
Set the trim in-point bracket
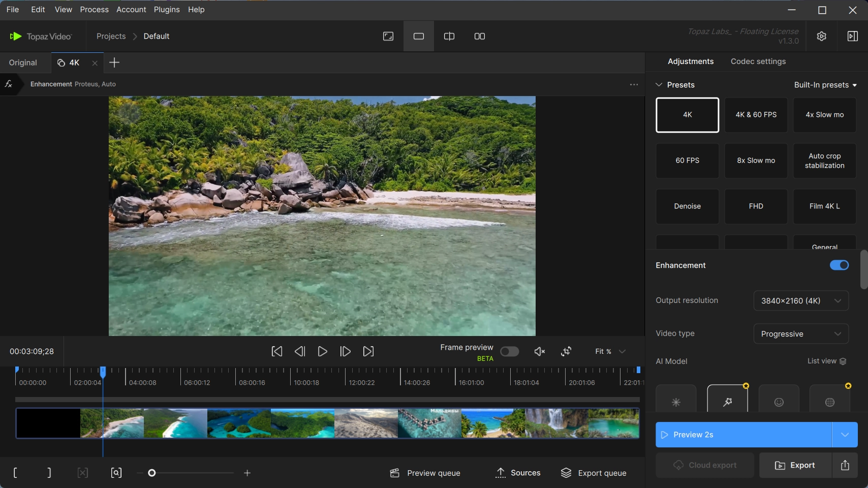(15, 473)
